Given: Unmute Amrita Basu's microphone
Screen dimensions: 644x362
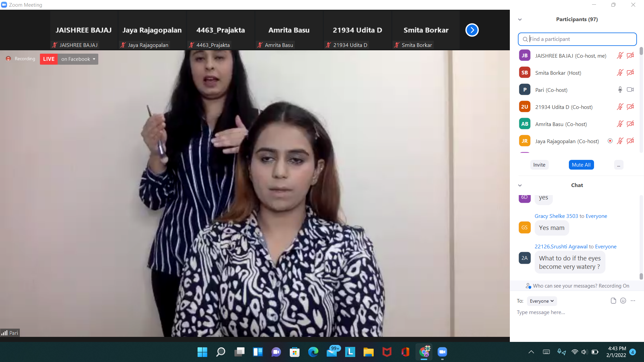Looking at the screenshot, I should [620, 124].
